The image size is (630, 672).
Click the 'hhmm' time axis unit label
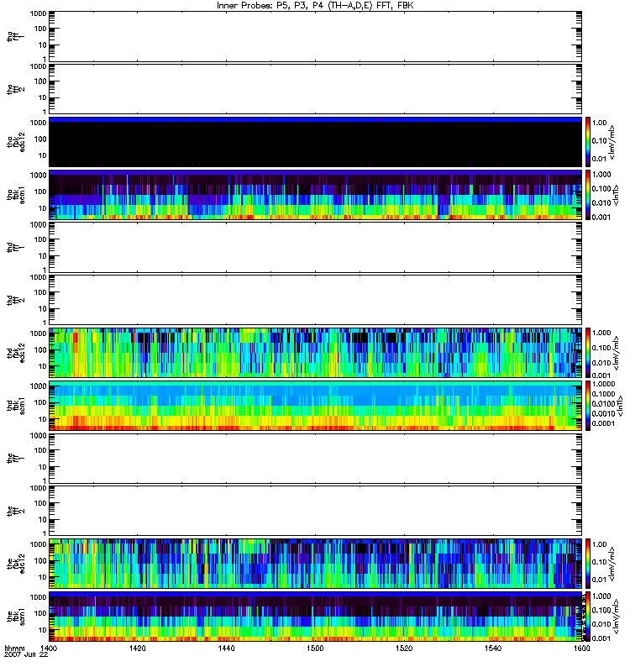[x=14, y=648]
